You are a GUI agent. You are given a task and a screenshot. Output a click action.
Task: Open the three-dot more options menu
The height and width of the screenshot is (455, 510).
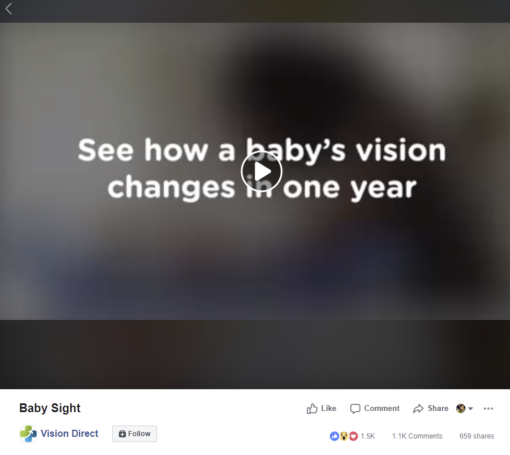[x=488, y=409]
